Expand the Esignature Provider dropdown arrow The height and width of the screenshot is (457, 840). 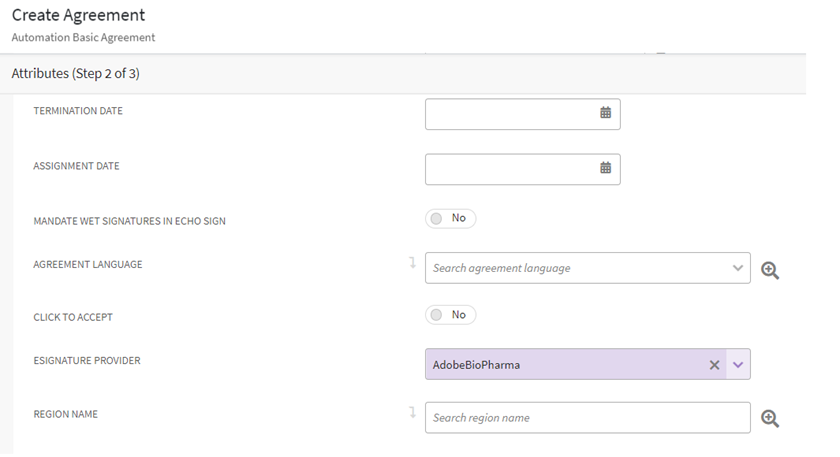click(x=738, y=365)
